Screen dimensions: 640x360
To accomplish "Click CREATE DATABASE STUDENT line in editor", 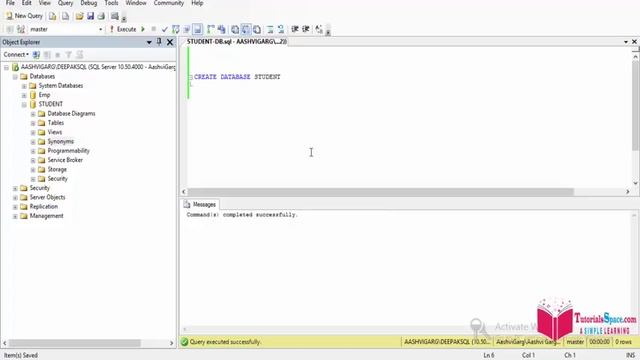I will [x=237, y=77].
